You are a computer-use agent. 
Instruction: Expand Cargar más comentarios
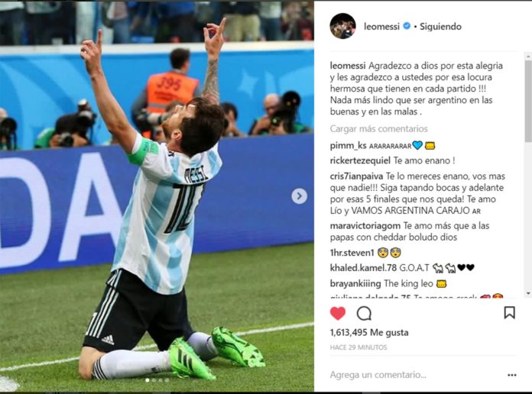[x=378, y=129]
